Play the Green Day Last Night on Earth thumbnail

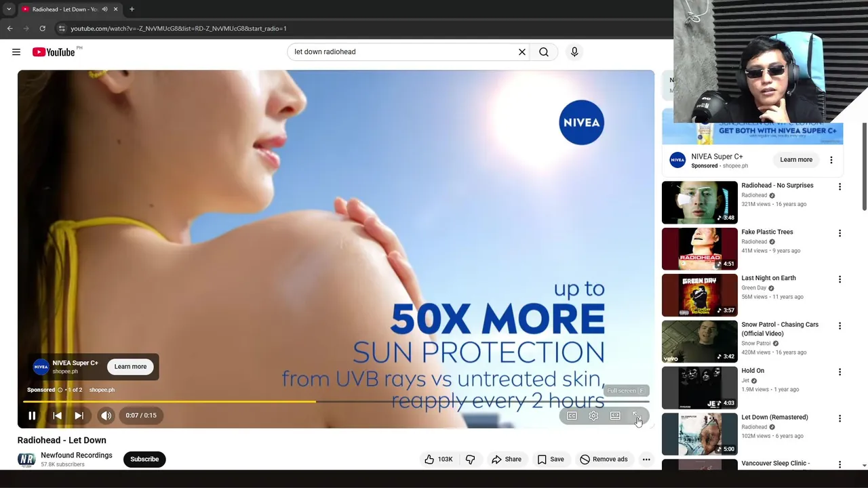(x=699, y=295)
